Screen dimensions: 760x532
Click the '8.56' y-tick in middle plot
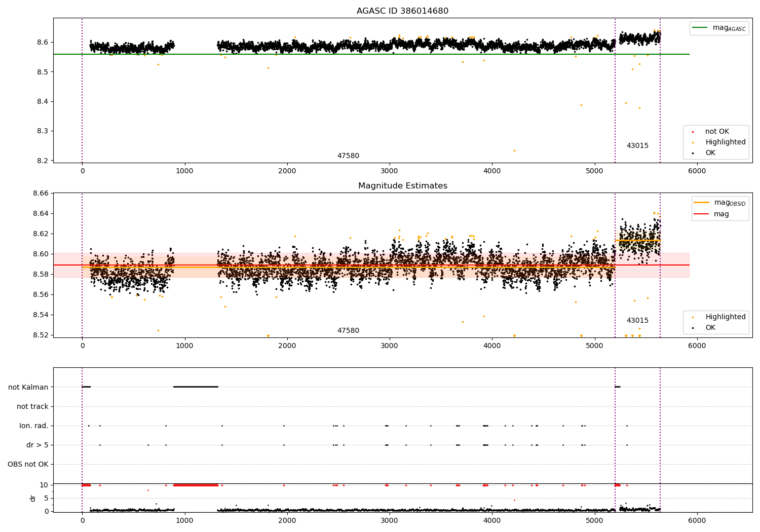[41, 295]
